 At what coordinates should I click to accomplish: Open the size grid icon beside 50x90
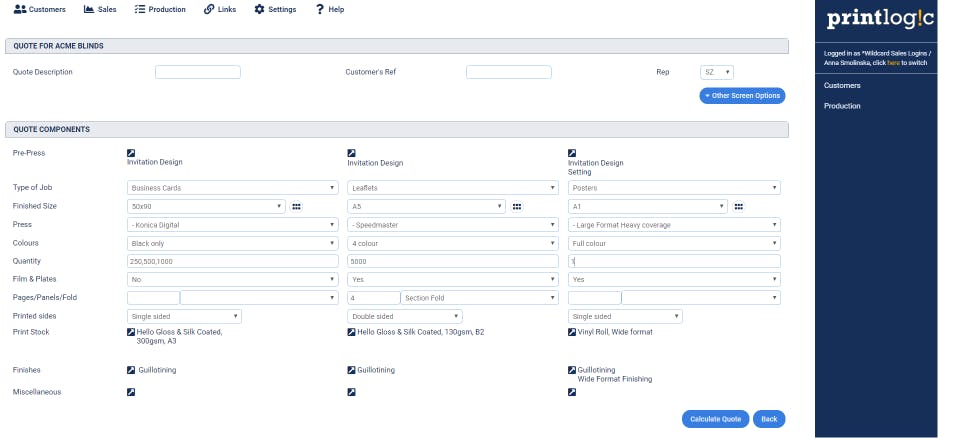[296, 206]
